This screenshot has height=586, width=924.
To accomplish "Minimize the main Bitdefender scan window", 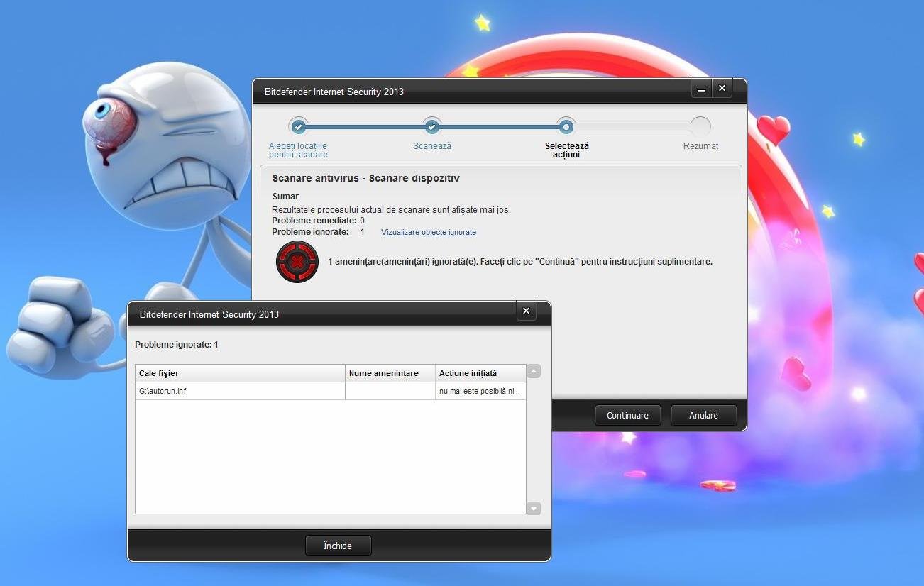I will coord(701,89).
